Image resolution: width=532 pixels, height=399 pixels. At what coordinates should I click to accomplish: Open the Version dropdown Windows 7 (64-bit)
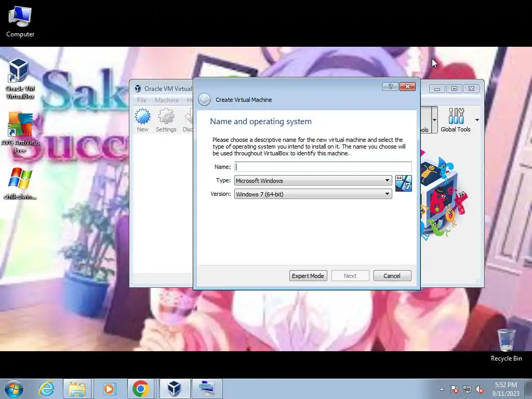[313, 194]
